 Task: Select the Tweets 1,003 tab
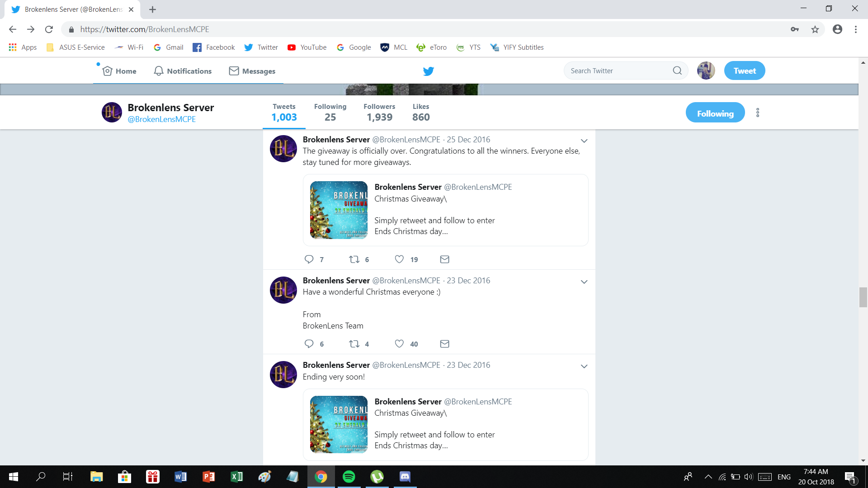point(284,112)
